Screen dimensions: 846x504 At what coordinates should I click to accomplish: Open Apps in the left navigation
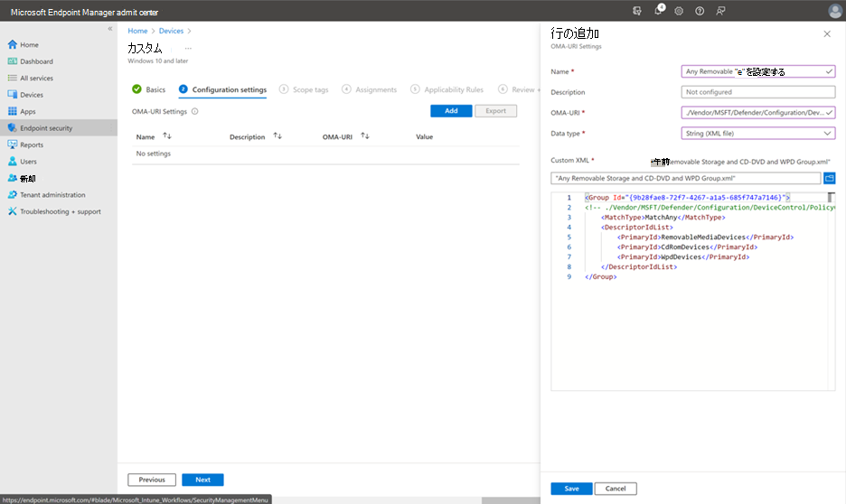pos(27,112)
